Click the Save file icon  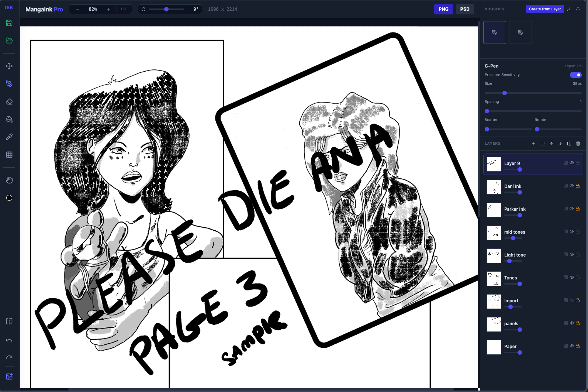(9, 23)
